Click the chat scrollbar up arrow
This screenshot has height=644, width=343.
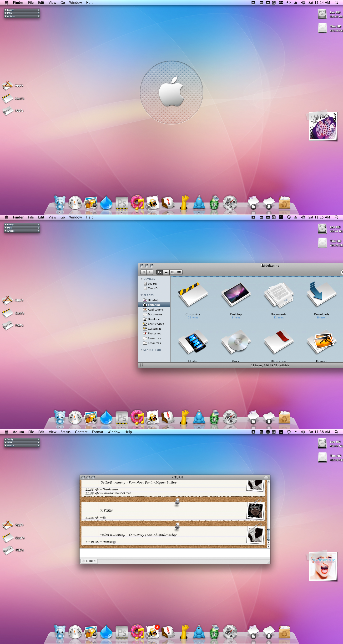[269, 542]
